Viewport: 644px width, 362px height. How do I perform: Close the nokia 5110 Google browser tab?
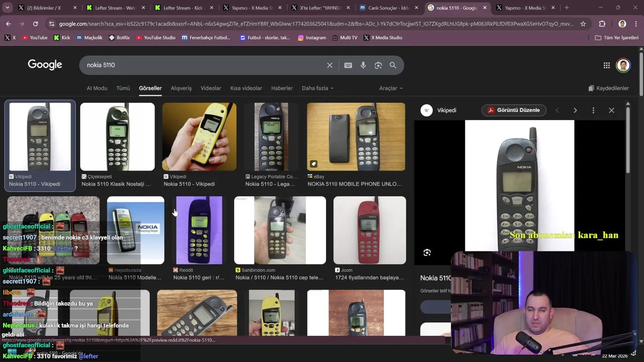[x=485, y=8]
